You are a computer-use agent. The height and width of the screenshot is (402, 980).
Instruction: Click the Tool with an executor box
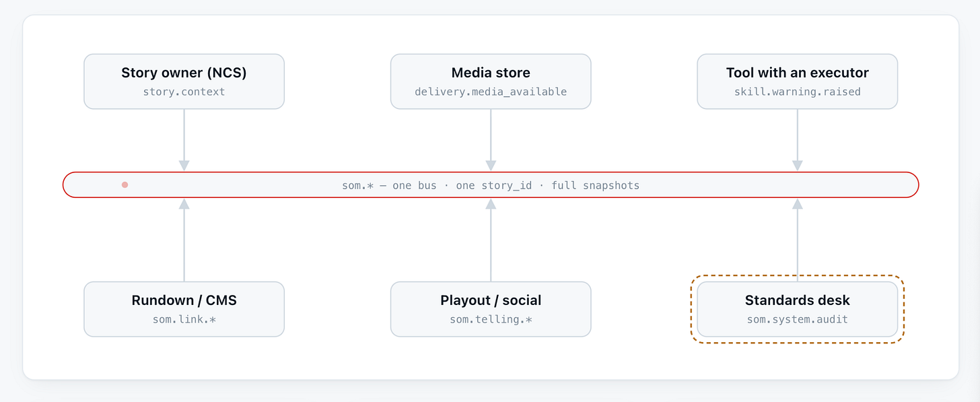pos(798,81)
